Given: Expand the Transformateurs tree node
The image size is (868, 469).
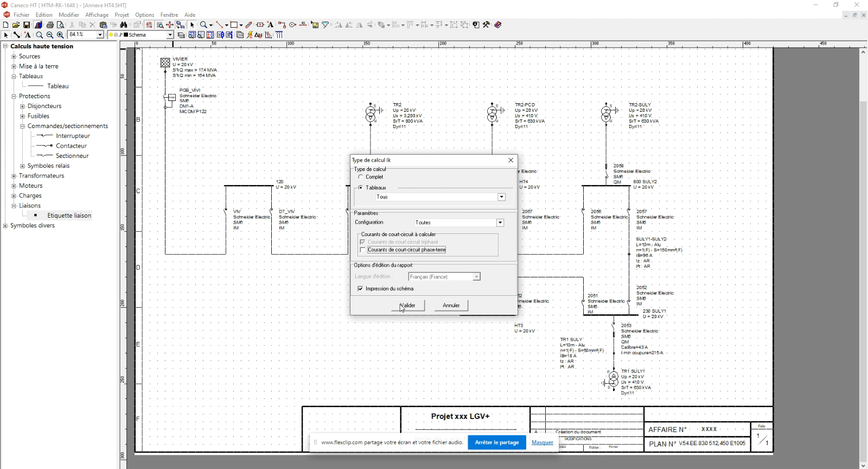Looking at the screenshot, I should 14,176.
